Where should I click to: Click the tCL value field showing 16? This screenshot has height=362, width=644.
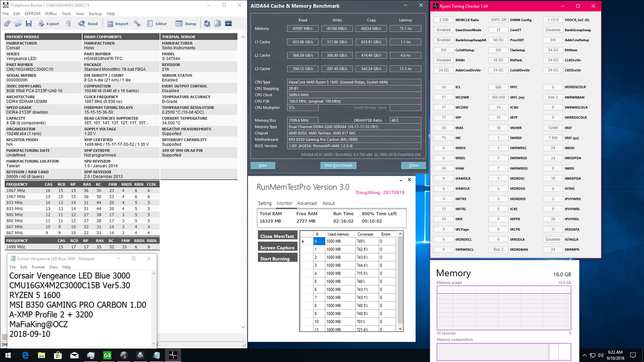444,87
